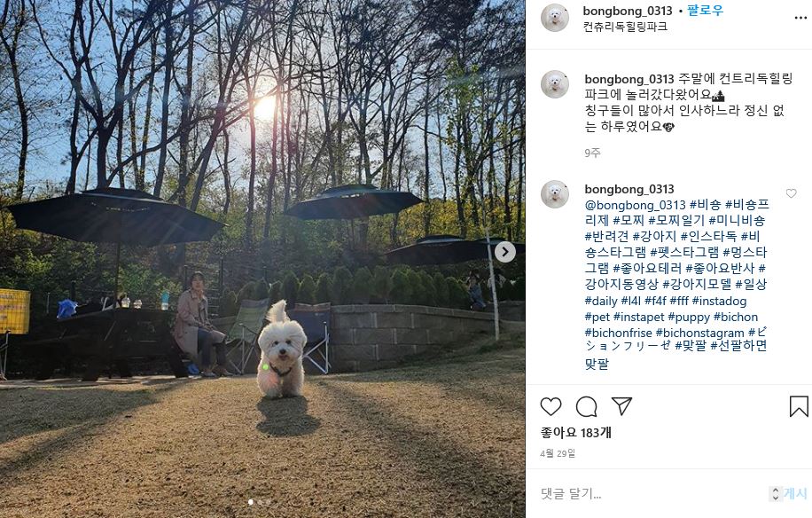Click the 4월 29일 post date
The width and height of the screenshot is (812, 518).
(x=558, y=453)
